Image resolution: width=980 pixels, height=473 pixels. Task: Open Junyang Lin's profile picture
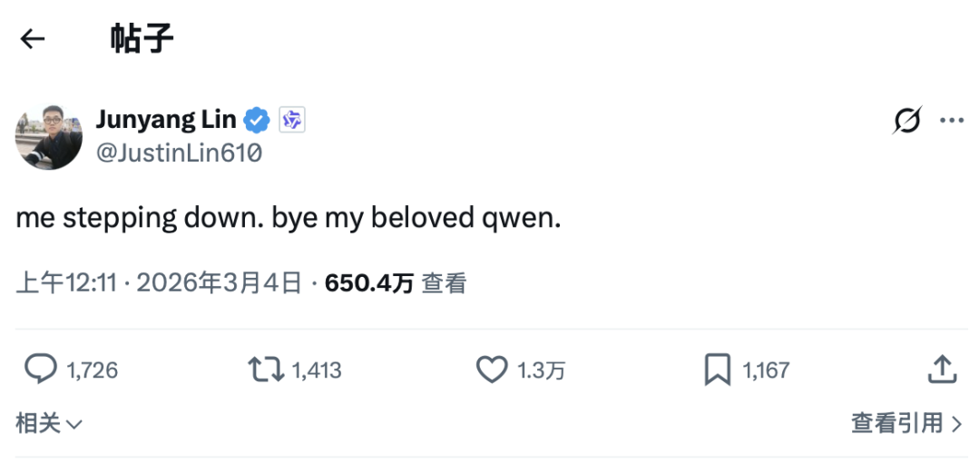tap(49, 136)
